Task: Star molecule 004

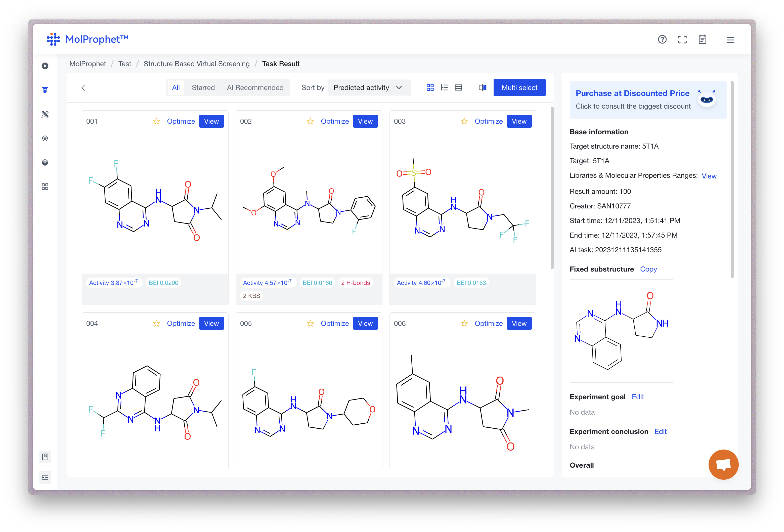Action: click(157, 323)
